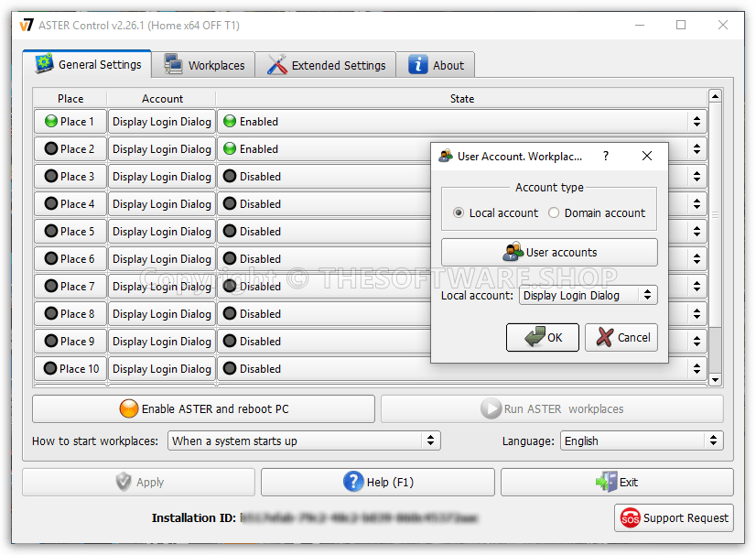Click the blue About info icon
The height and width of the screenshot is (555, 756).
point(418,65)
